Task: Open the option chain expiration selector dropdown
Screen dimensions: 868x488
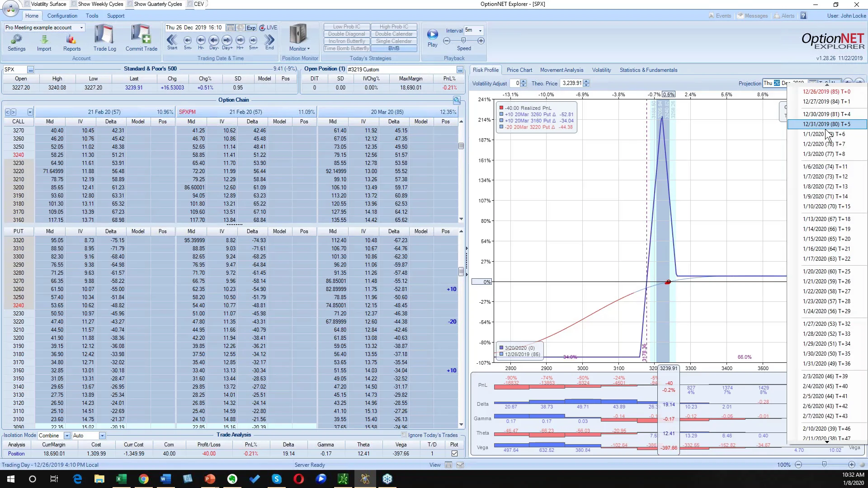Action: pos(30,112)
